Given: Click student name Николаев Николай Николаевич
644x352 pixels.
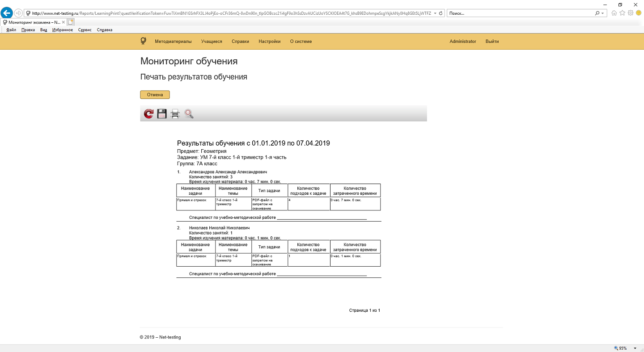Looking at the screenshot, I should click(220, 228).
